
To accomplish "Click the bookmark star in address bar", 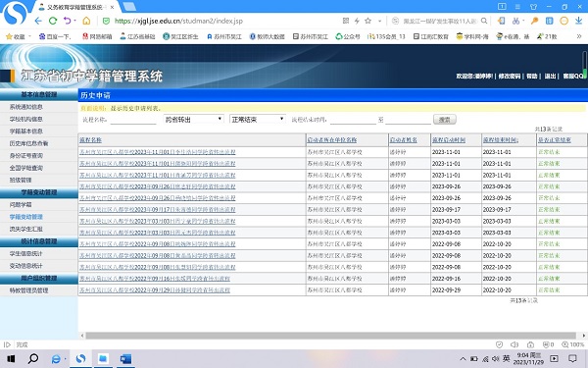I will [368, 21].
